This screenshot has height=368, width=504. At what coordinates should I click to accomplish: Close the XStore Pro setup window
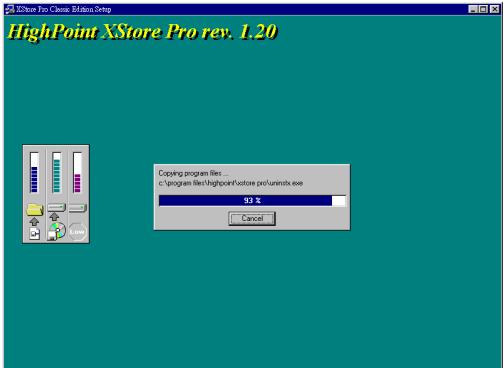[495, 9]
